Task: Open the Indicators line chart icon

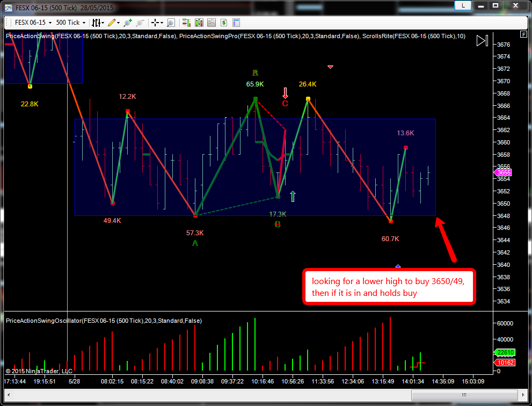Action: point(212,23)
